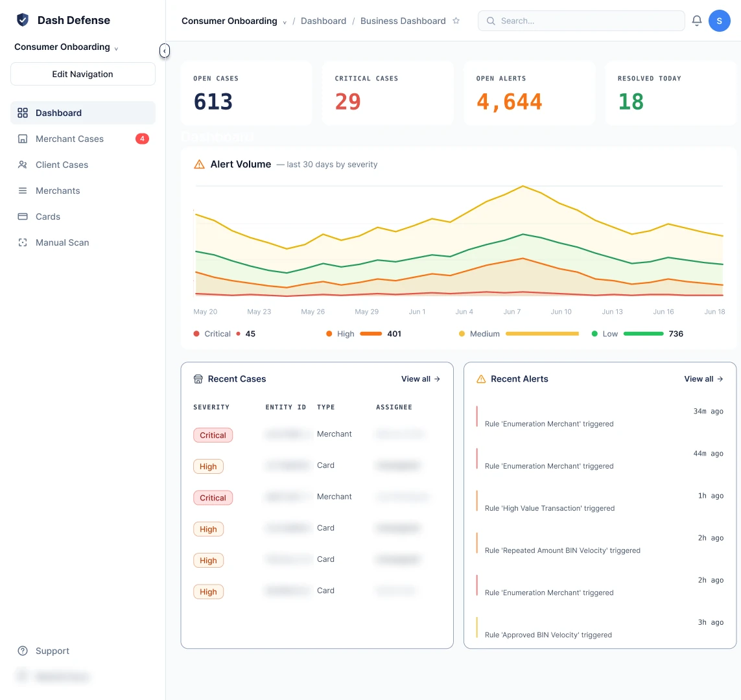The height and width of the screenshot is (700, 741).
Task: Click the yellow Medium legend bar
Action: click(x=542, y=333)
